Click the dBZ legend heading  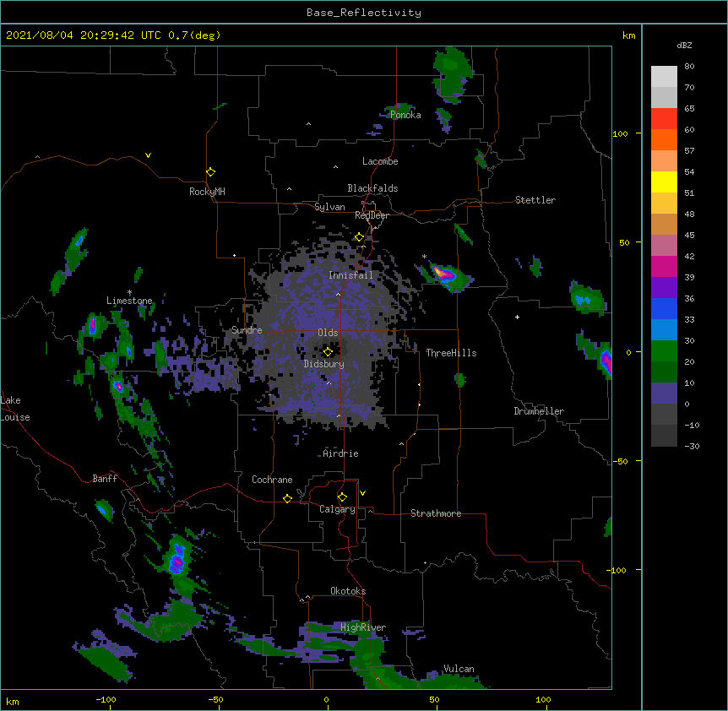click(x=684, y=45)
